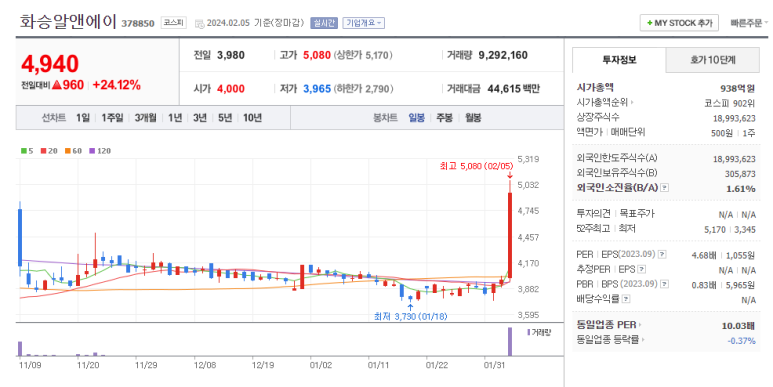Click the +24.12% change value
The image size is (773, 387).
(x=116, y=85)
